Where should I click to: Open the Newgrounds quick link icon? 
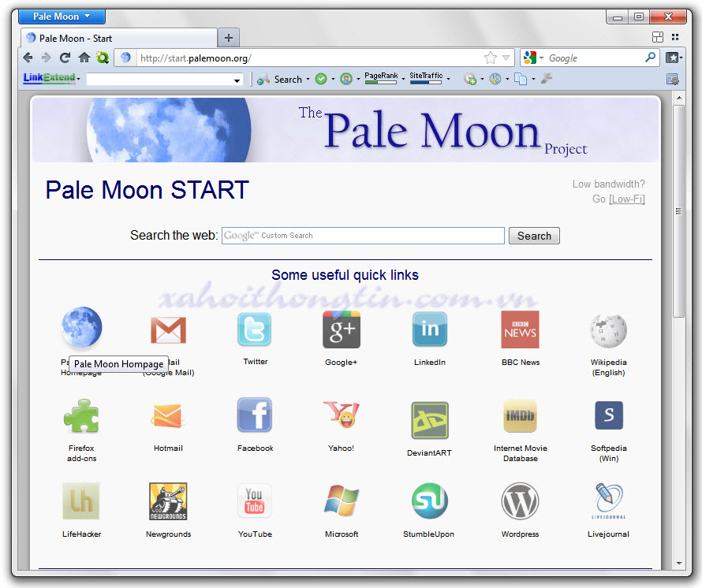(x=168, y=501)
